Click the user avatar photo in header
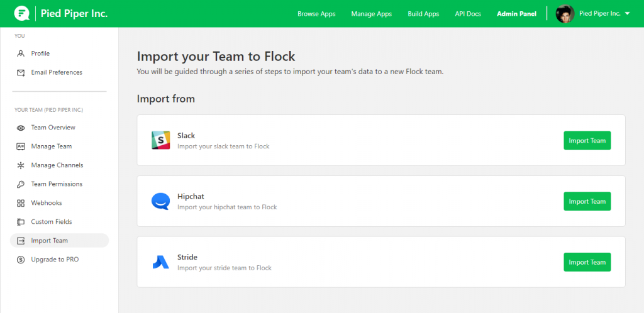This screenshot has width=644, height=313. pos(565,14)
